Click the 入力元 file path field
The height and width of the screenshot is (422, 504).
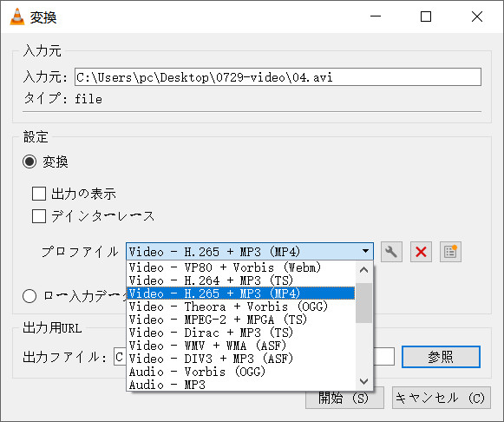(x=278, y=77)
